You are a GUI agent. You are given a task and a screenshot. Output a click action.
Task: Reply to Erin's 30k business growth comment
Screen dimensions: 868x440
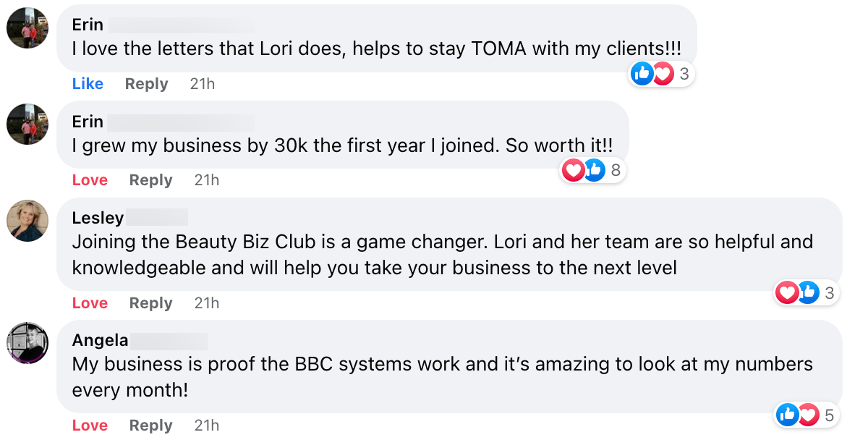[x=150, y=180]
